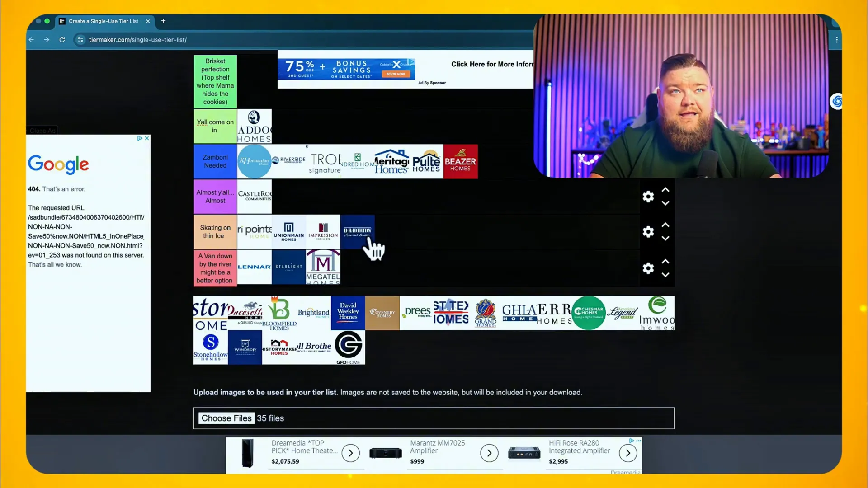Open settings gear for Almost y'all row
The width and height of the screenshot is (868, 488).
click(648, 197)
